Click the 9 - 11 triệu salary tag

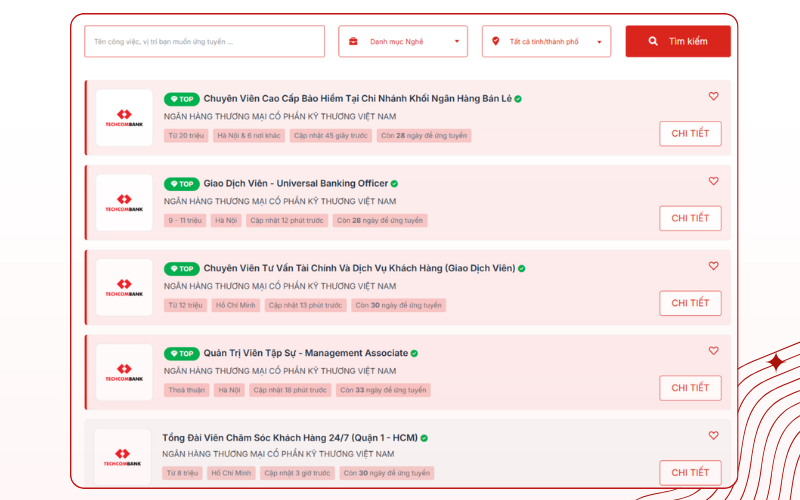point(185,220)
